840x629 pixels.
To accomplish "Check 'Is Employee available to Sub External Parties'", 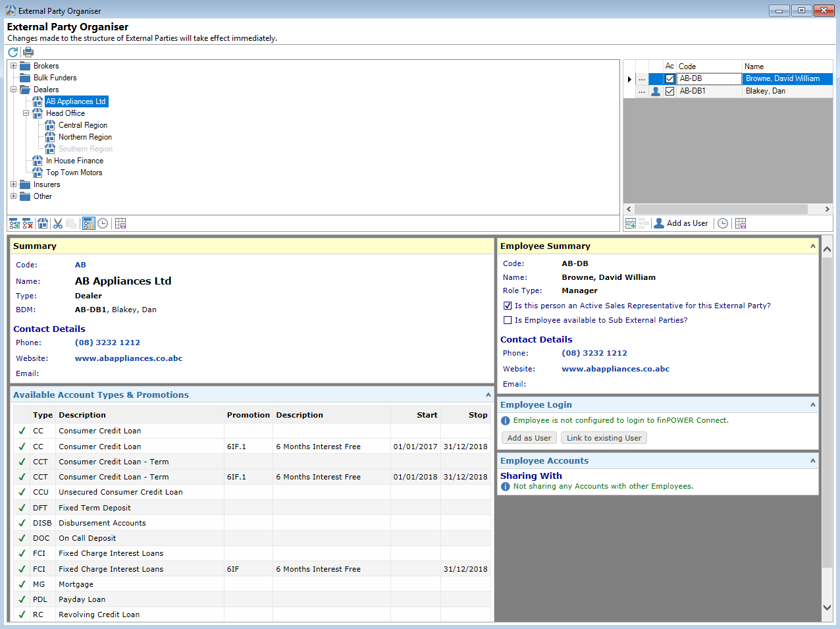I will point(508,320).
